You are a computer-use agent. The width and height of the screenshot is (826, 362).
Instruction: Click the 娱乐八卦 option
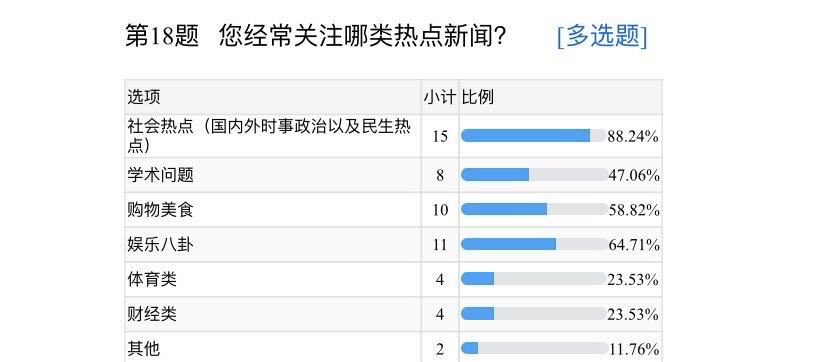(x=161, y=244)
